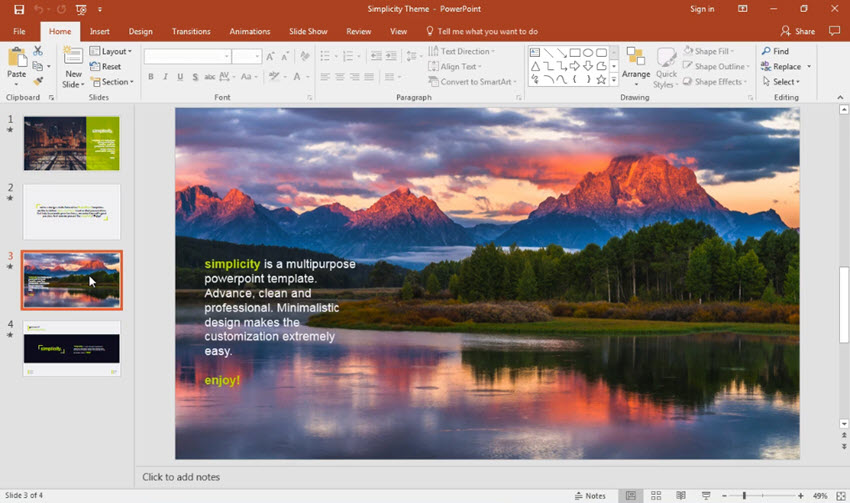
Task: Click the Cut scissors icon
Action: (x=38, y=51)
